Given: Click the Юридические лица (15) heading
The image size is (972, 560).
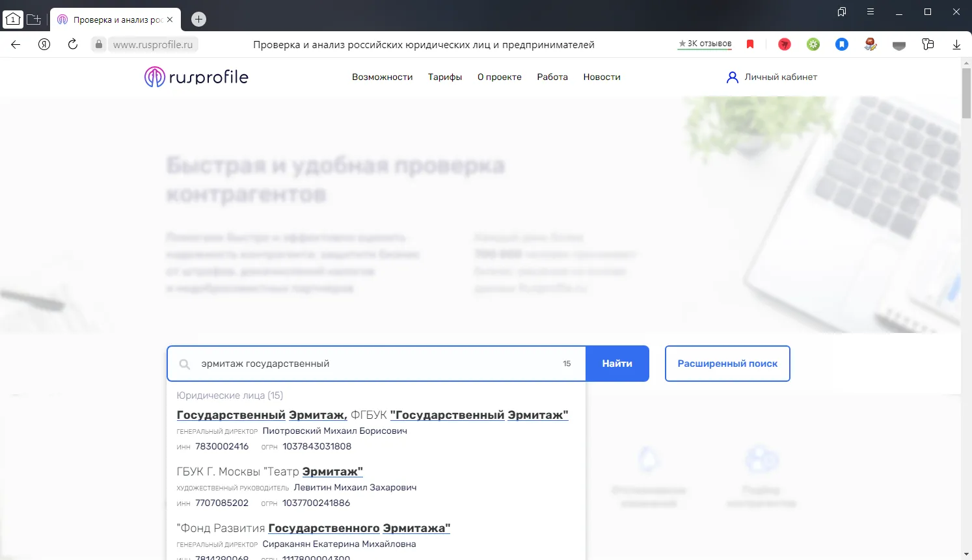Looking at the screenshot, I should 230,395.
